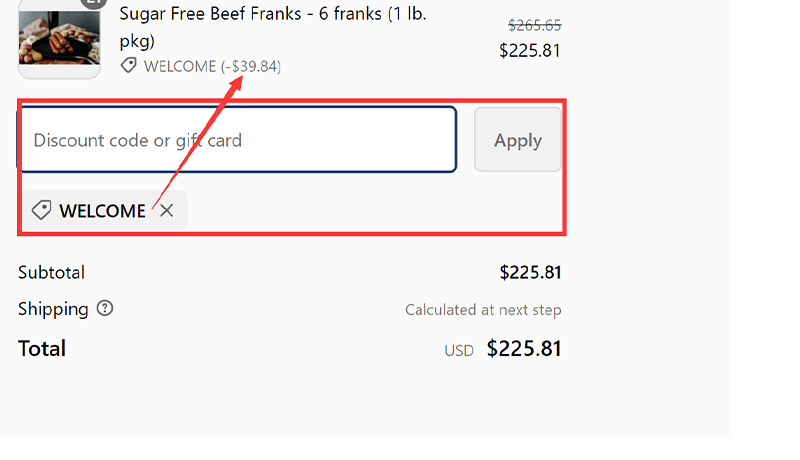The height and width of the screenshot is (460, 800).
Task: Click the shipping help question mark icon
Action: point(105,309)
